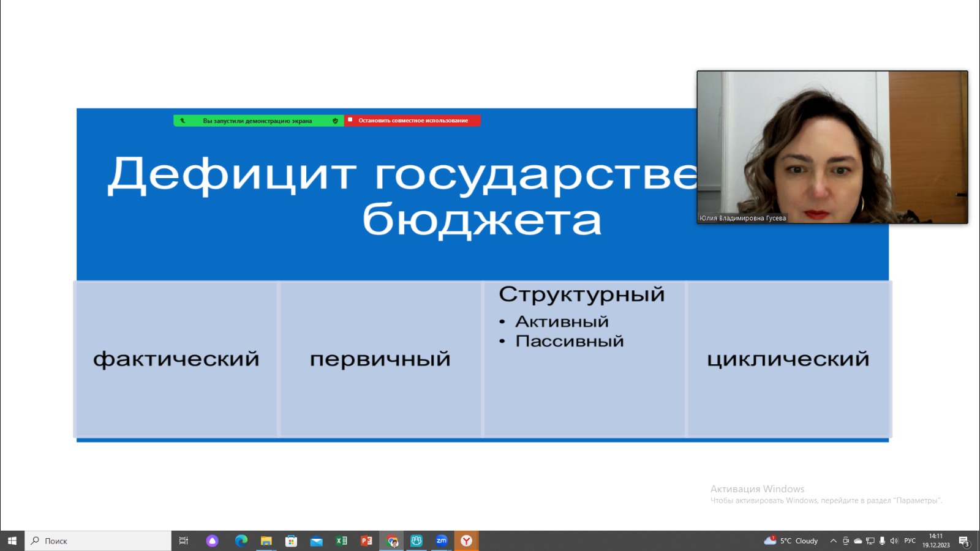Open Microsoft Edge from taskbar
This screenshot has width=980, height=551.
[x=241, y=541]
